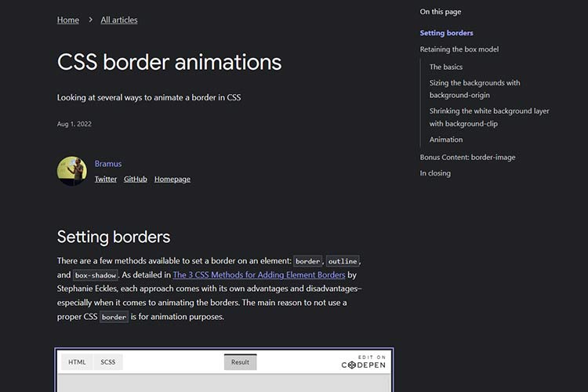Jump to The basics subsection
Screen dimensions: 588x392
446,67
